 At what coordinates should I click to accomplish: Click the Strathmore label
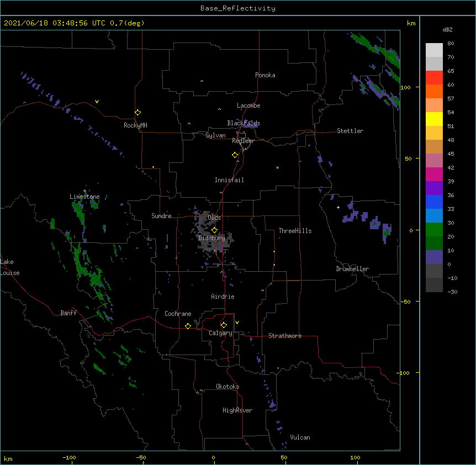click(x=285, y=336)
